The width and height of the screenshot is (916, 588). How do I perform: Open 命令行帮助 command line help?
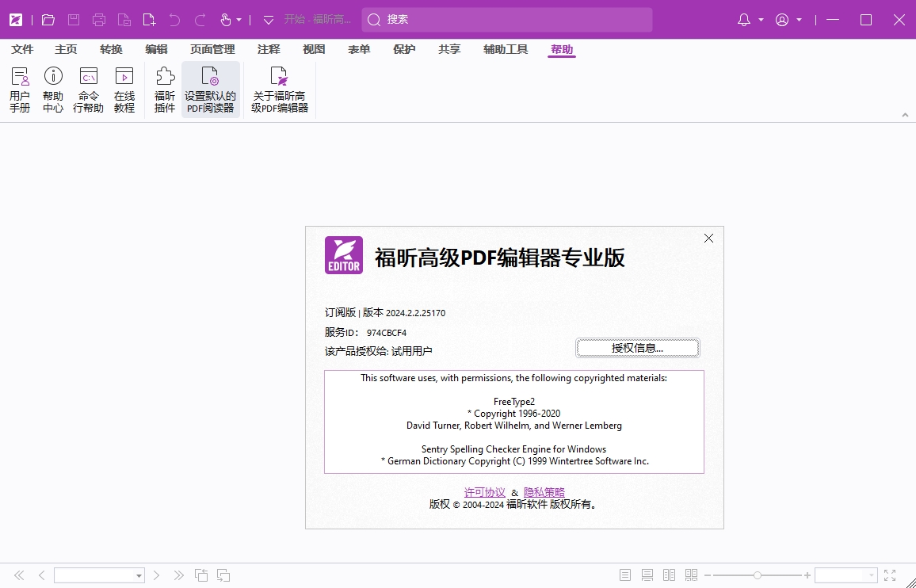coord(88,90)
